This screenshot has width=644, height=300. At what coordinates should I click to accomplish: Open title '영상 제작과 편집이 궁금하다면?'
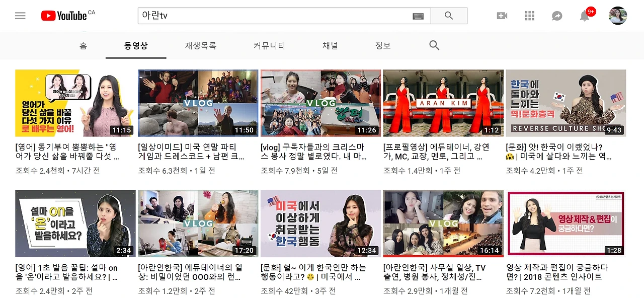coord(557,272)
